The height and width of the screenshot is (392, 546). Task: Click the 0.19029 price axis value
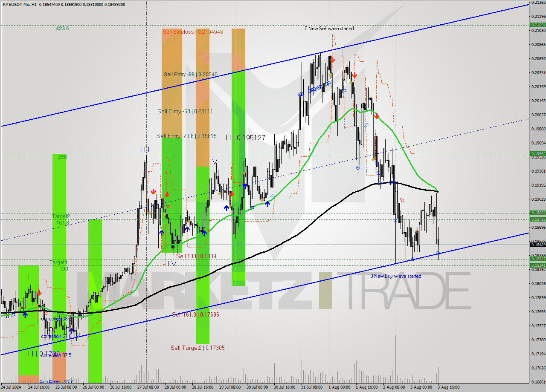[538, 199]
